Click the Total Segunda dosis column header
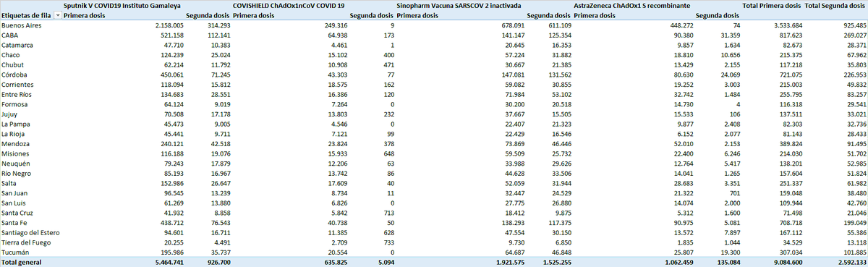Image resolution: width=868 pixels, height=267 pixels. [x=835, y=5]
